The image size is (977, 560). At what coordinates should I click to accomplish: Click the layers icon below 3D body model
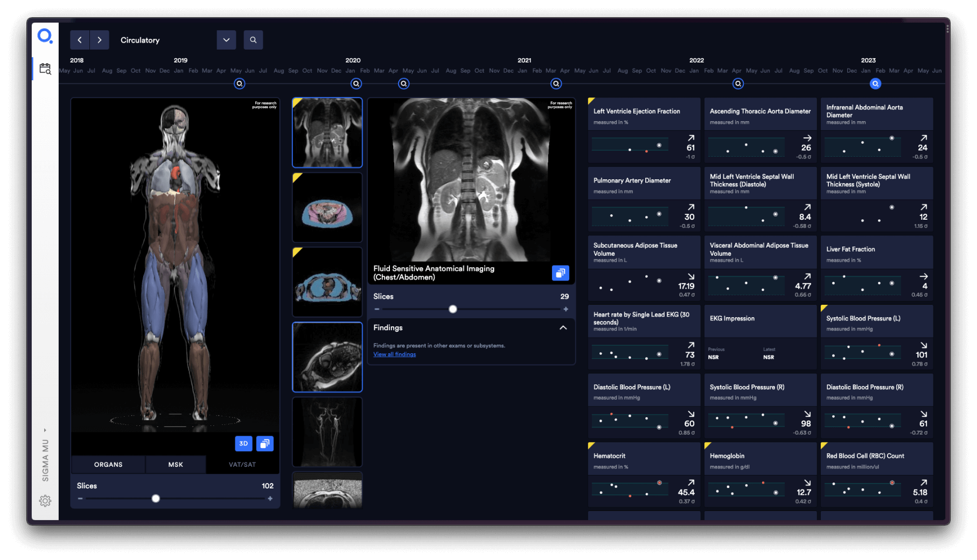(x=265, y=444)
